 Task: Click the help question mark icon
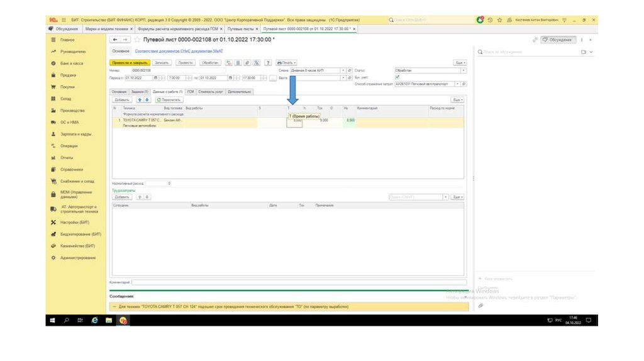pyautogui.click(x=268, y=63)
